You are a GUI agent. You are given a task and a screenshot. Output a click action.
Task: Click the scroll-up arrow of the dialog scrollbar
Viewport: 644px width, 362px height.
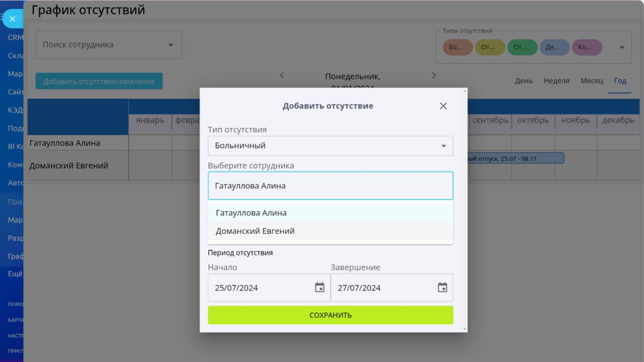pos(464,91)
